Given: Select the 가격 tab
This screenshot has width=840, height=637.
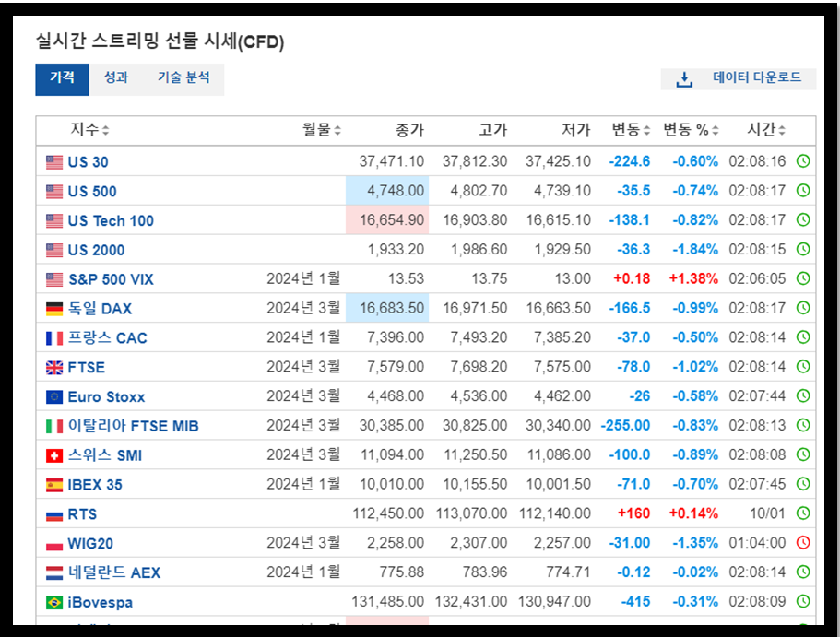Looking at the screenshot, I should pos(62,79).
